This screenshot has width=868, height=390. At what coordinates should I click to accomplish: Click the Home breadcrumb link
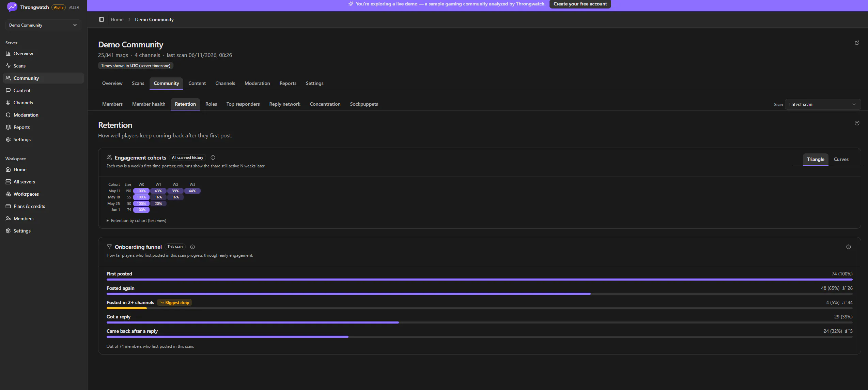pyautogui.click(x=117, y=19)
